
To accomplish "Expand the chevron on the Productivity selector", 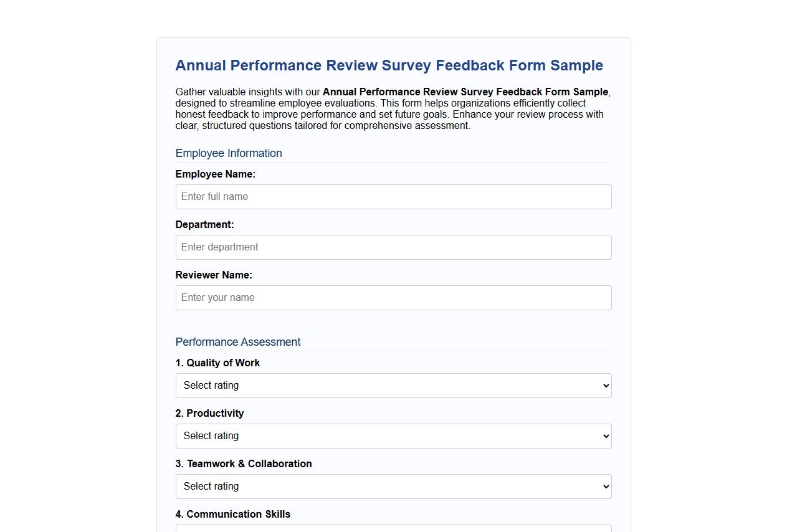I will click(604, 436).
